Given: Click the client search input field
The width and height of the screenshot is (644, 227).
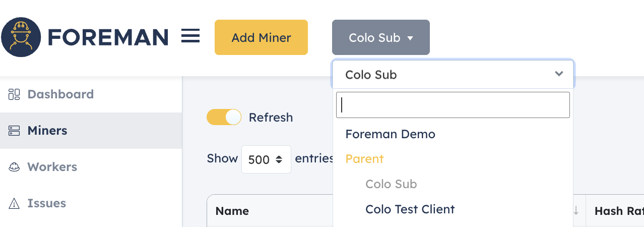Looking at the screenshot, I should (453, 105).
